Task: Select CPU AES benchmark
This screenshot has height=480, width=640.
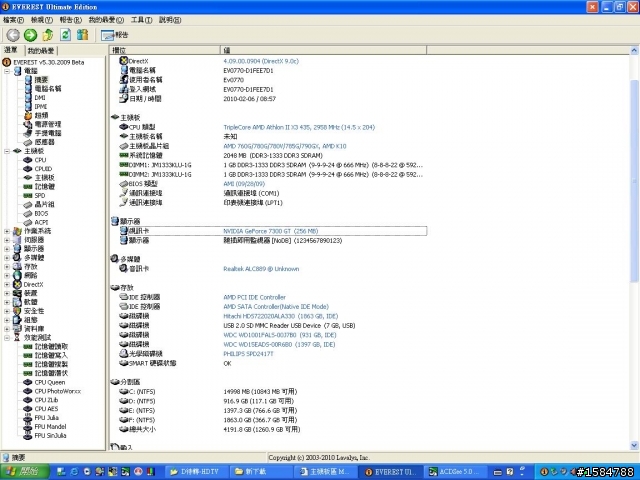Action: point(46,409)
